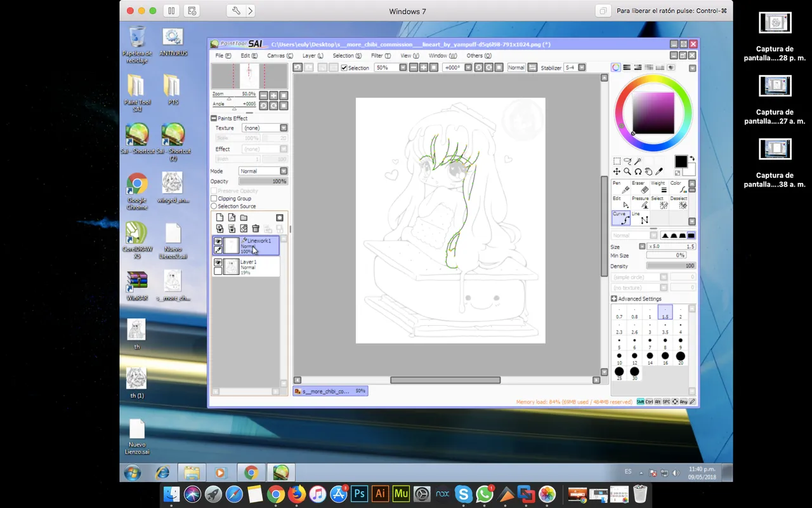Open the File menu
The height and width of the screenshot is (508, 812).
[x=223, y=56]
